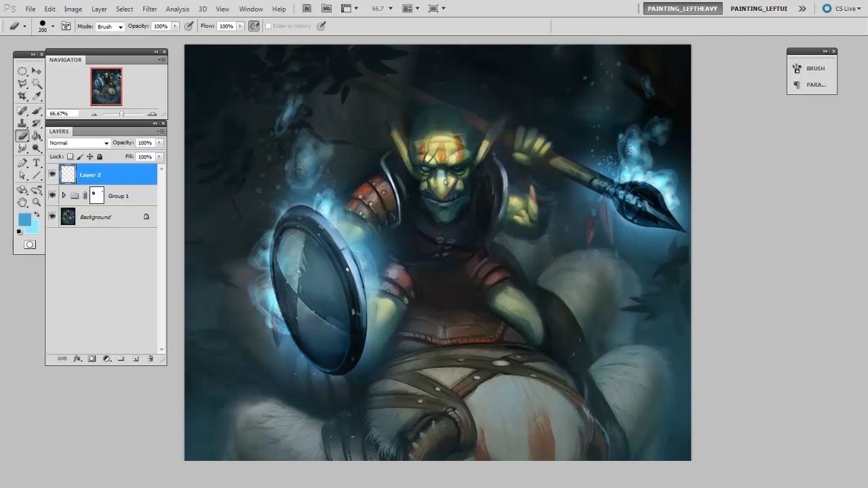The width and height of the screenshot is (868, 488).
Task: Pick the History Brush tool
Action: point(37,123)
